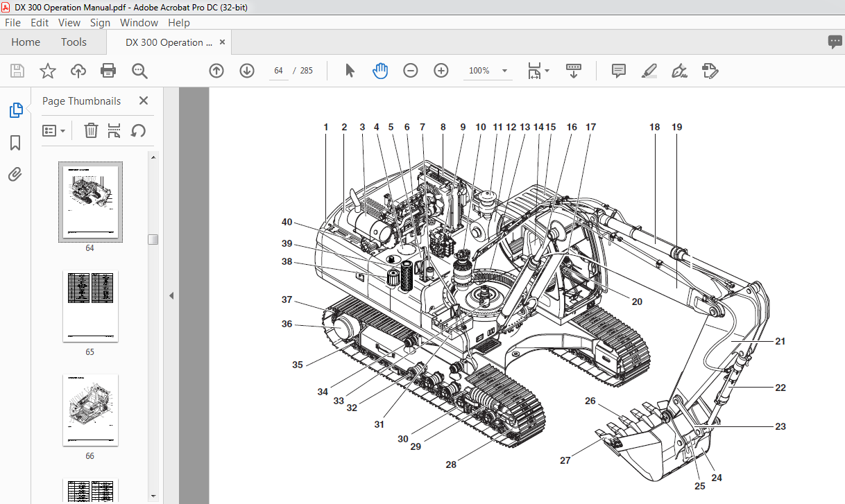This screenshot has height=504, width=845.
Task: Show Page Thumbnails sidebar icon
Action: click(15, 110)
